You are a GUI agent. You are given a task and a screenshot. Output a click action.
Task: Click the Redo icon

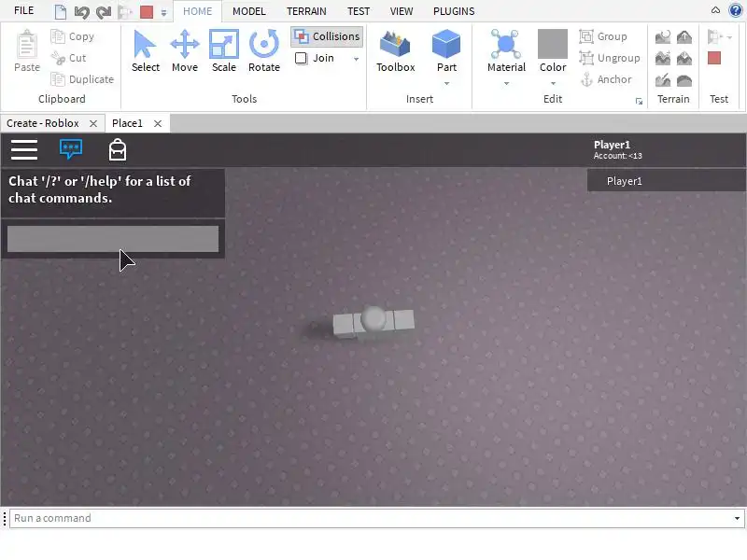(x=104, y=11)
